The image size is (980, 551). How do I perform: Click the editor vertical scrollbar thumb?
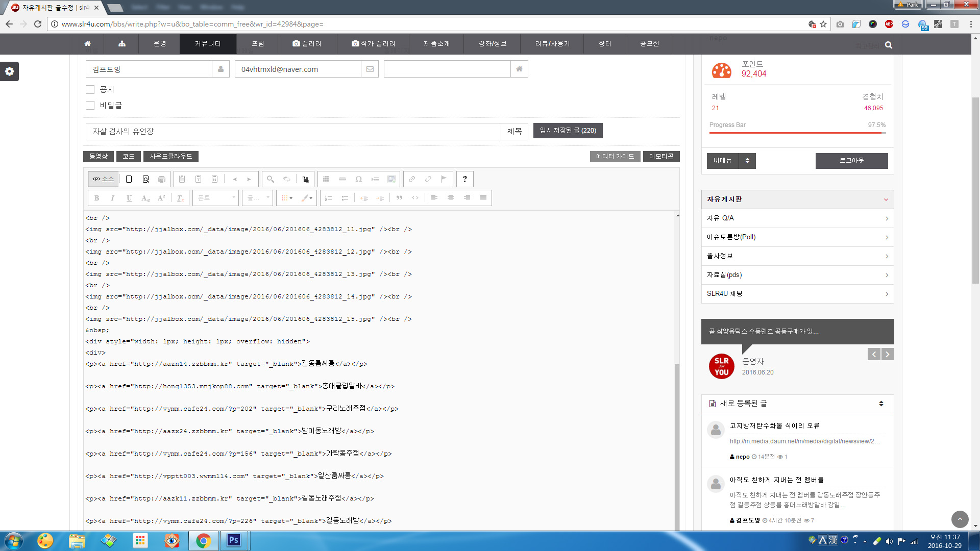click(677, 446)
